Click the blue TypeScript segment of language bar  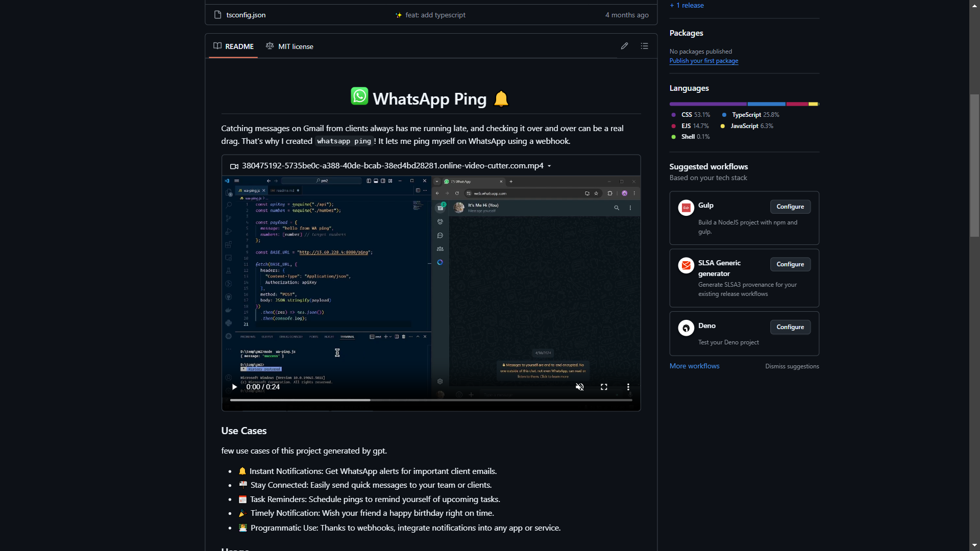pyautogui.click(x=767, y=104)
